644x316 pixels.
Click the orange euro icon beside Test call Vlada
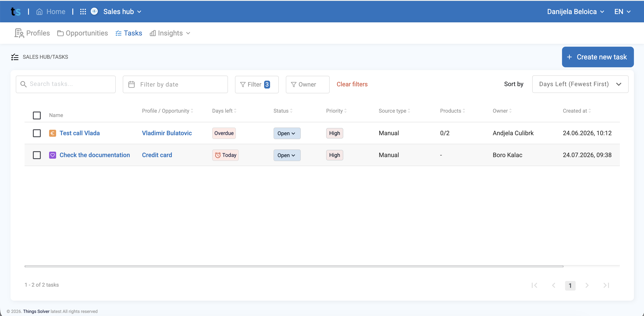(x=53, y=133)
